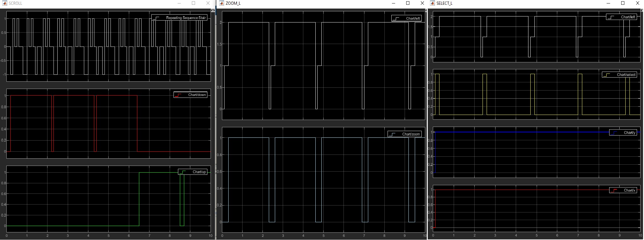The image size is (644, 240).
Task: Minimize the SELECT_L scope window
Action: pyautogui.click(x=609, y=3)
